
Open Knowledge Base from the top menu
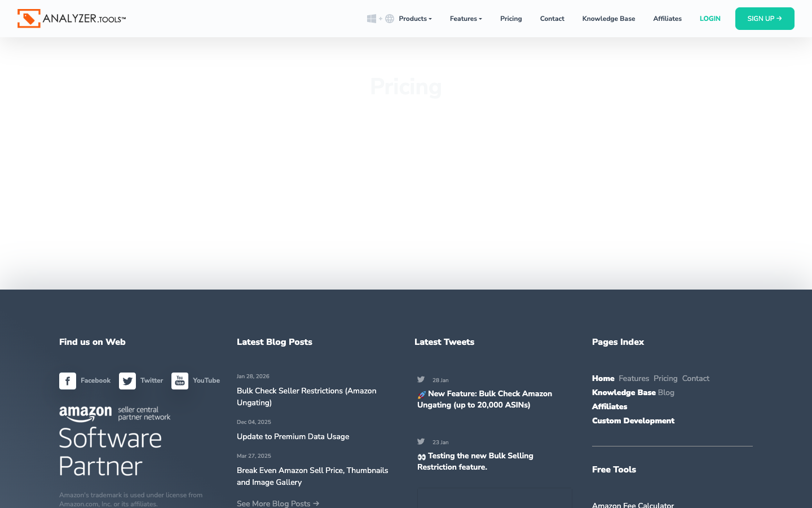[608, 19]
